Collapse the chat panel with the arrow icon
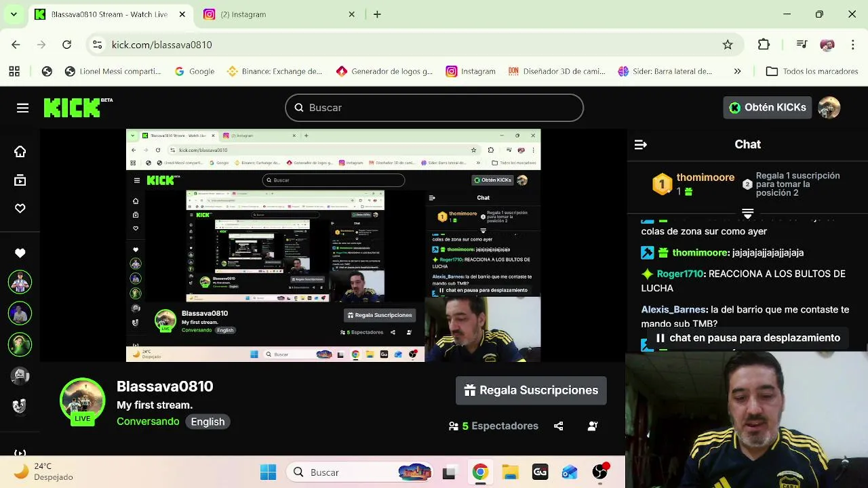The image size is (868, 488). click(x=640, y=144)
